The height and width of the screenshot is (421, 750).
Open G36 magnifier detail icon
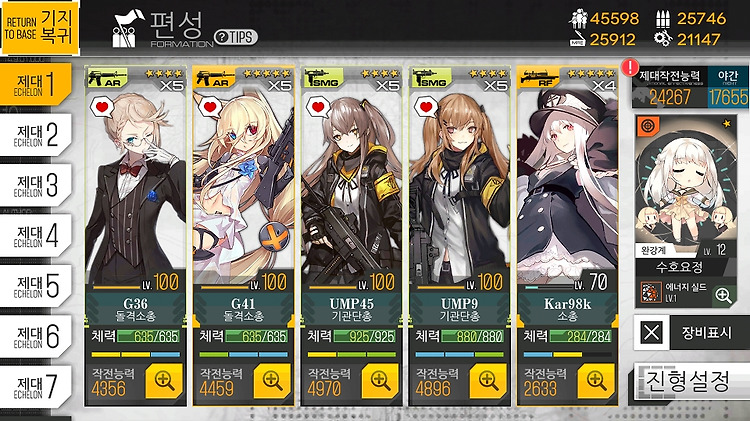pos(164,381)
